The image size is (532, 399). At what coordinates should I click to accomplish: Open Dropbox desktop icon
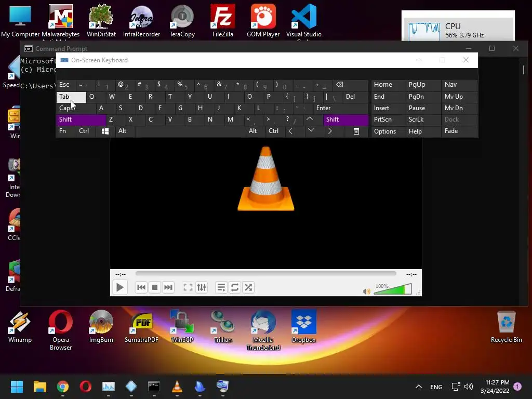(x=303, y=327)
